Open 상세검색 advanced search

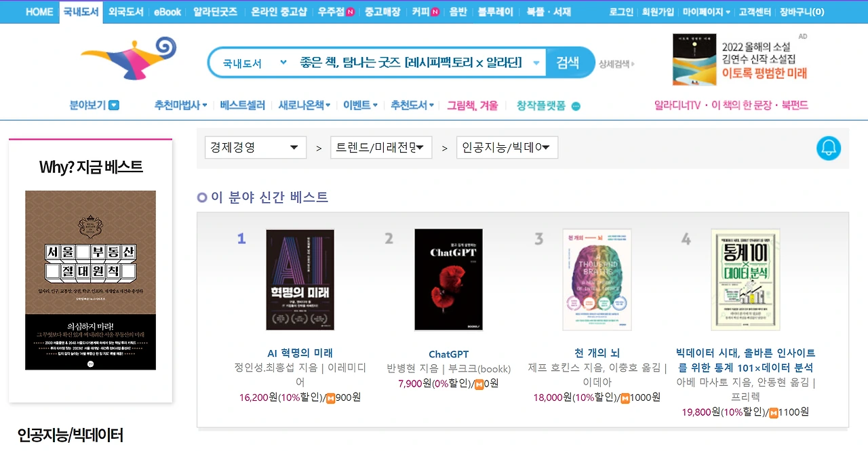[x=616, y=64]
